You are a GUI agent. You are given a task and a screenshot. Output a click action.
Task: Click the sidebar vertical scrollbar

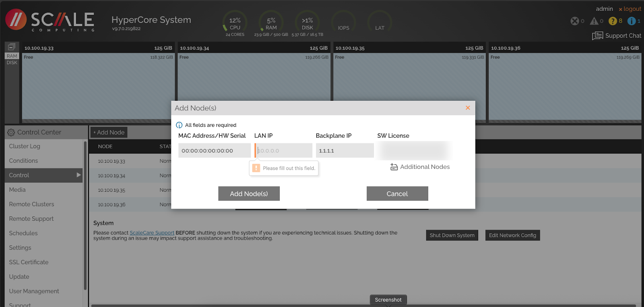(x=85, y=215)
